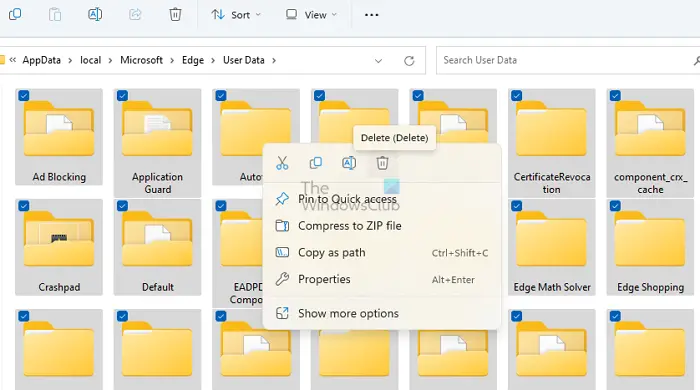The height and width of the screenshot is (390, 700).
Task: Uncheck the EADPData Component folder checkbox
Action: pos(221,206)
